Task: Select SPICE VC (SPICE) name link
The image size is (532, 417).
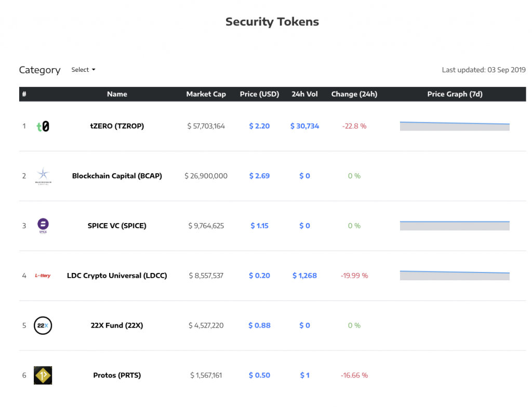Action: (117, 226)
